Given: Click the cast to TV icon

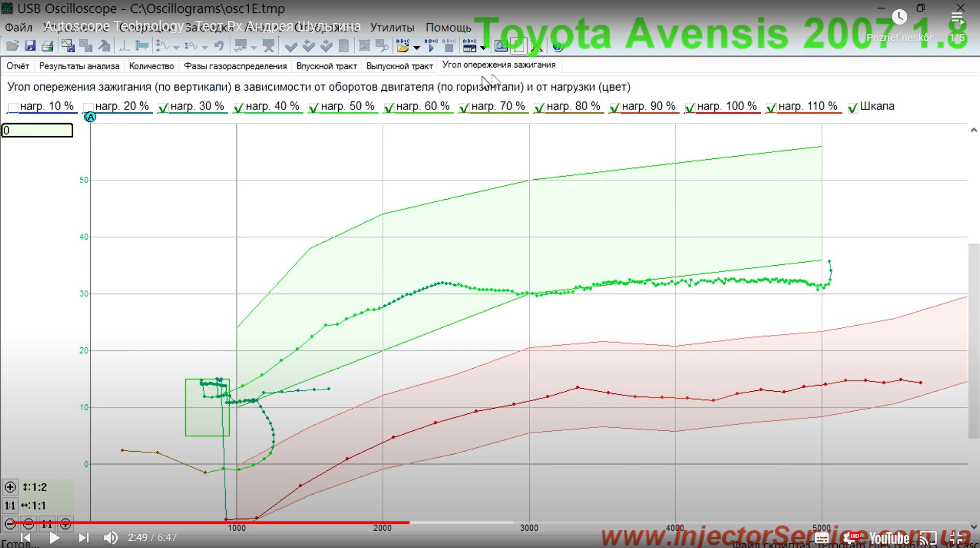Looking at the screenshot, I should [928, 538].
